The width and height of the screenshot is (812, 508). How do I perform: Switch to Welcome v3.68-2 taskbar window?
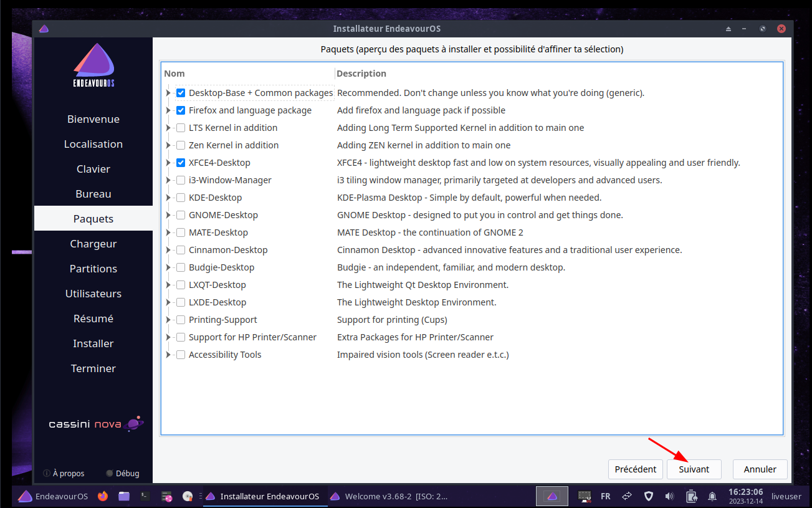click(389, 496)
